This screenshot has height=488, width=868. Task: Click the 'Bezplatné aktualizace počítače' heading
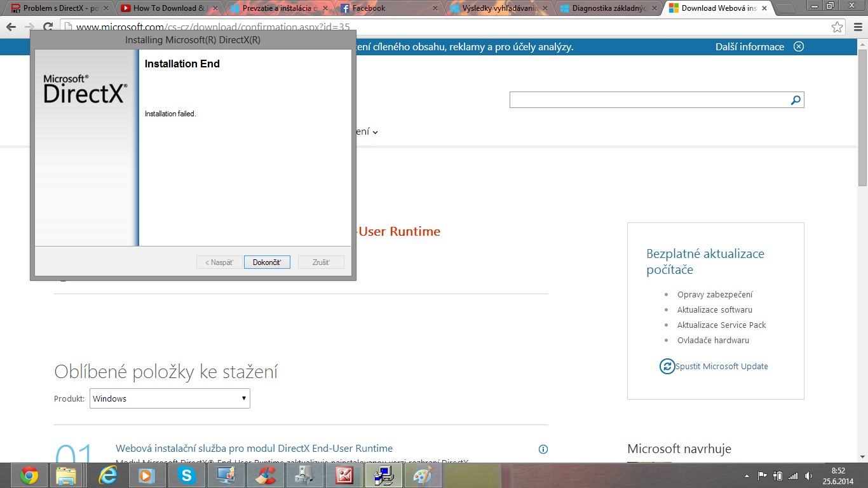[705, 262]
